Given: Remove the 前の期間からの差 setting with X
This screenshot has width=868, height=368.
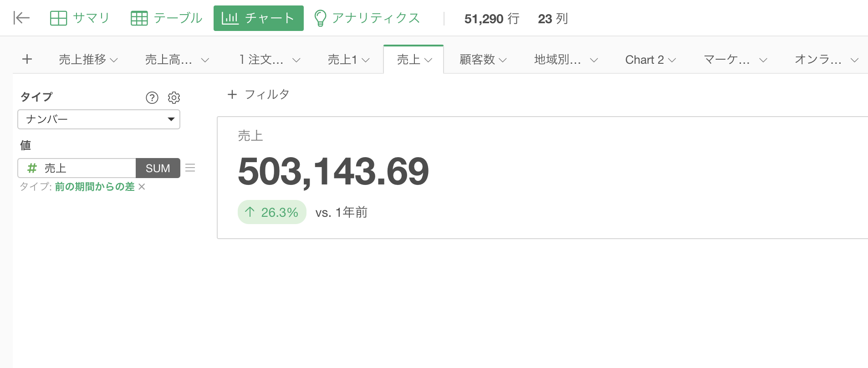Looking at the screenshot, I should click(x=142, y=187).
